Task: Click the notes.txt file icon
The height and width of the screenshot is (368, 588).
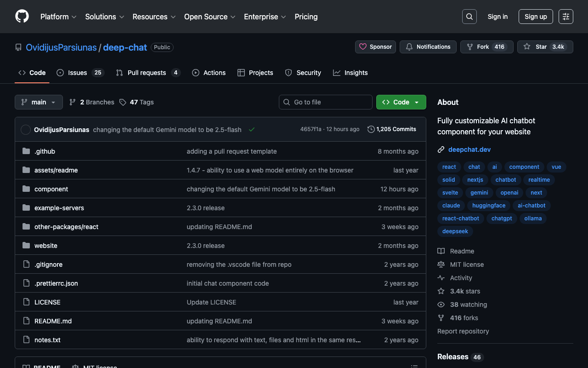Action: click(x=26, y=340)
